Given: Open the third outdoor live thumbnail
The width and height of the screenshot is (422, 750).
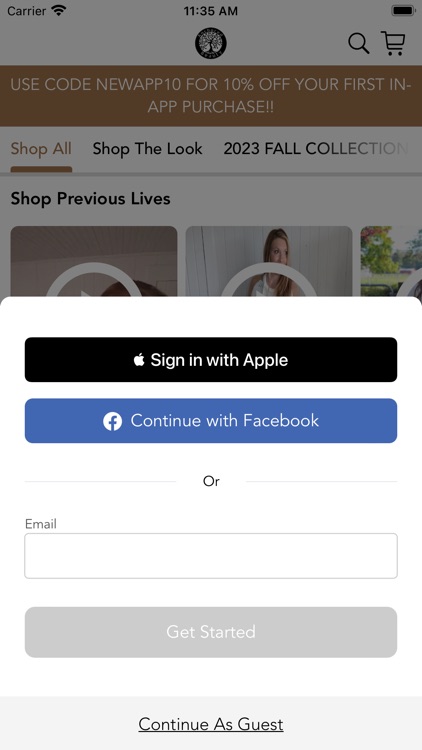Looking at the screenshot, I should tap(391, 262).
